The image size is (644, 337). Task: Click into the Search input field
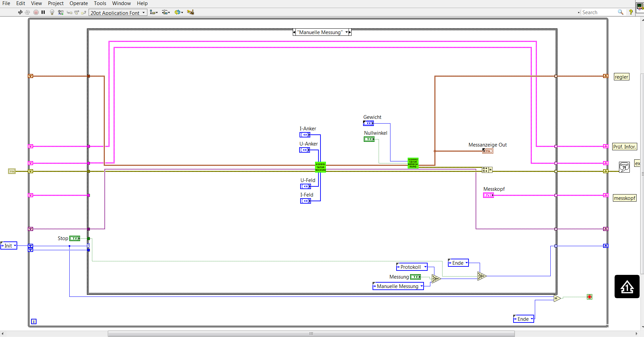[x=598, y=12]
